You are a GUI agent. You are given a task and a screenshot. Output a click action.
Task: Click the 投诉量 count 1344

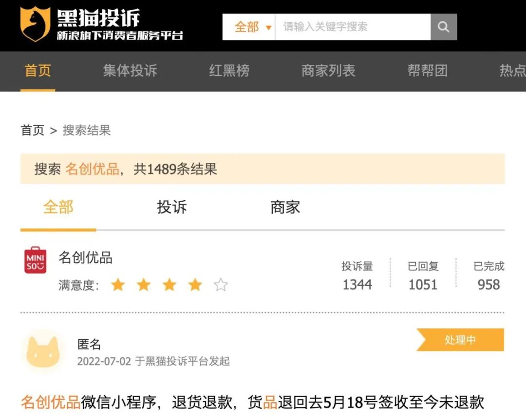tap(358, 285)
